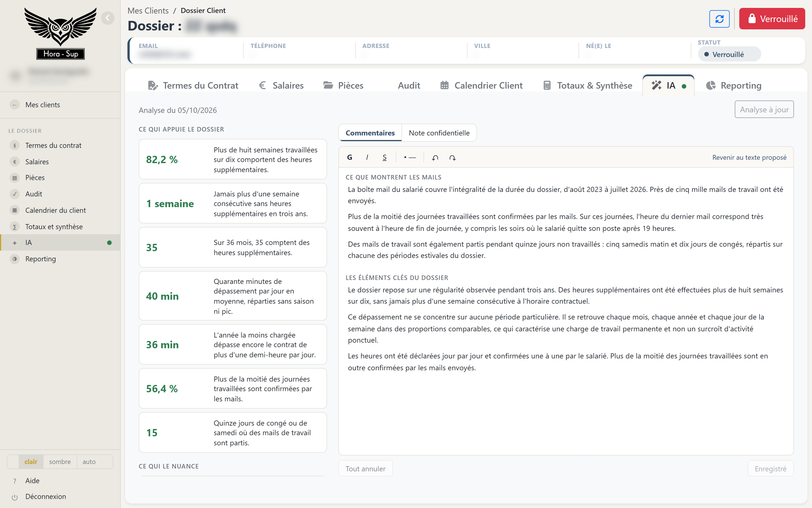This screenshot has width=812, height=508.
Task: Open the Termes du contrat sidebar entry
Action: 60,145
